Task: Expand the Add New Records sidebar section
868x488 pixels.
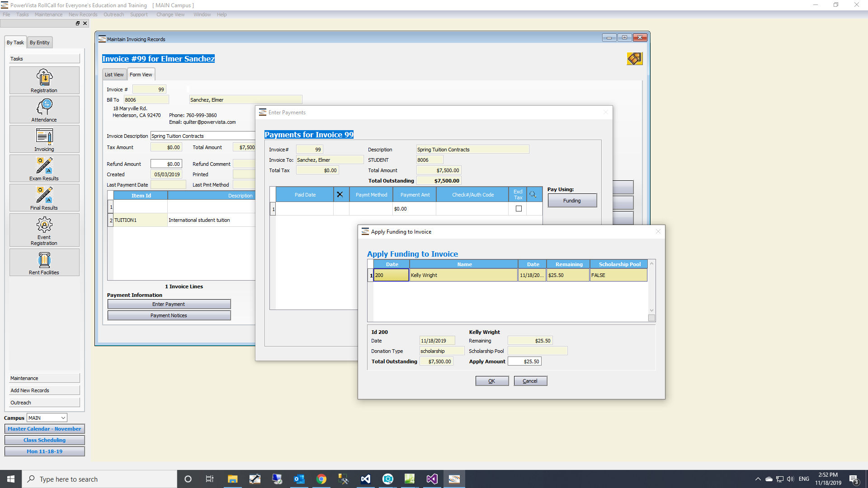Action: tap(44, 390)
